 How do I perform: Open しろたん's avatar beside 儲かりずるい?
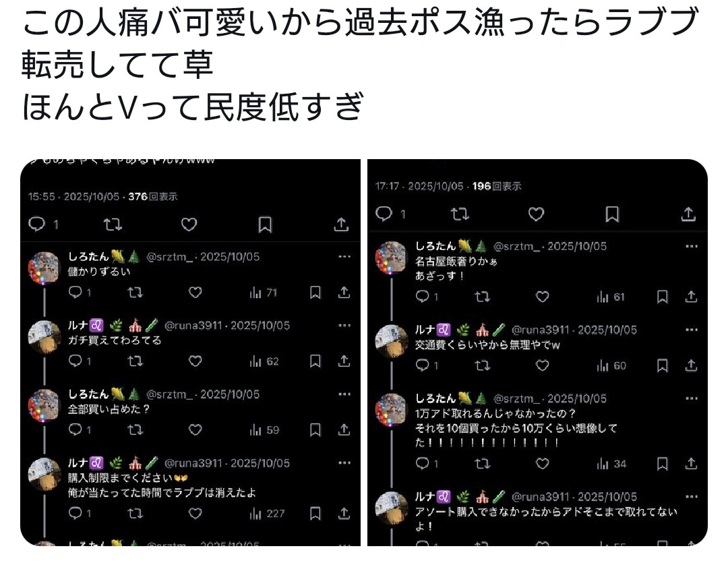tap(44, 268)
